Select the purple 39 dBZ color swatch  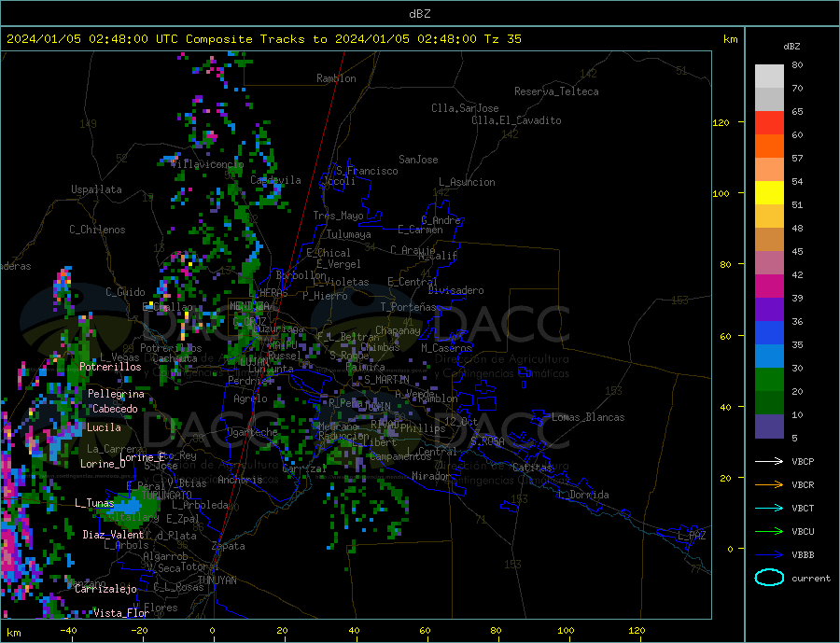pyautogui.click(x=769, y=309)
